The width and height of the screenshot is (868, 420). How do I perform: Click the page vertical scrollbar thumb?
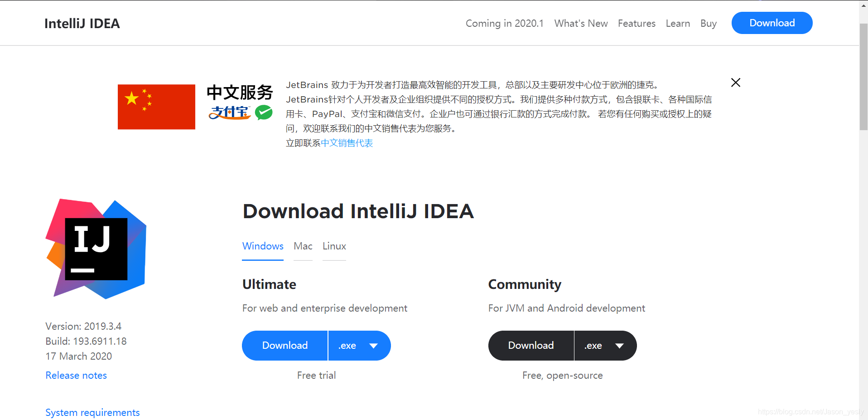click(x=863, y=77)
